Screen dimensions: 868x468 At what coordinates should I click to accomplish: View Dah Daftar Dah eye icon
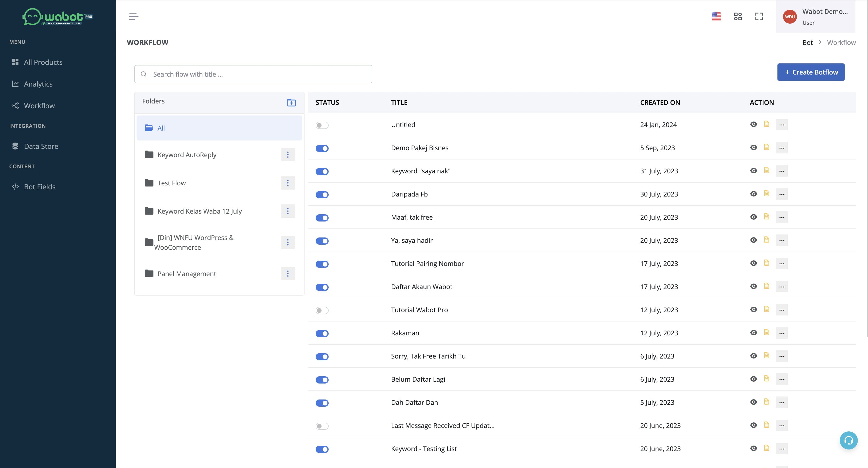coord(753,402)
